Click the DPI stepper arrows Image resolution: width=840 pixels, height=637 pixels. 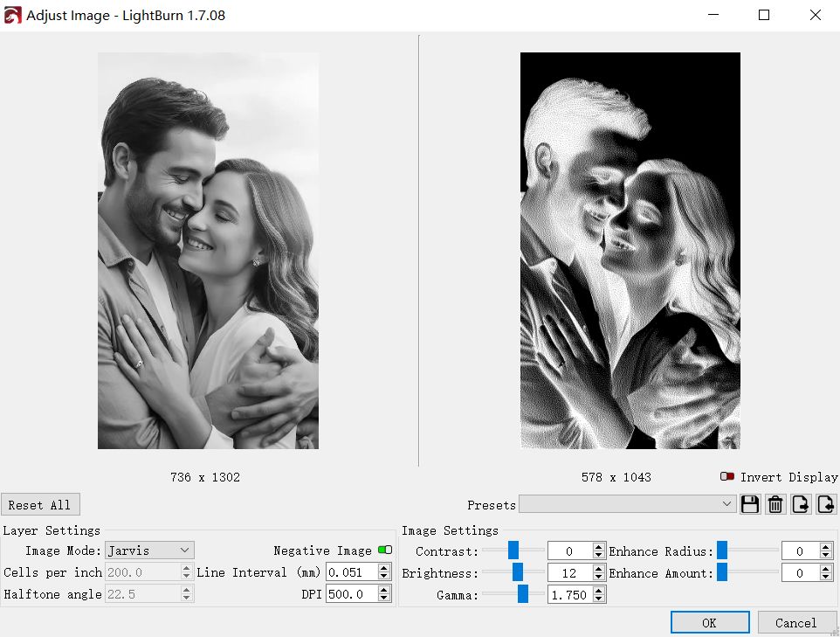384,594
